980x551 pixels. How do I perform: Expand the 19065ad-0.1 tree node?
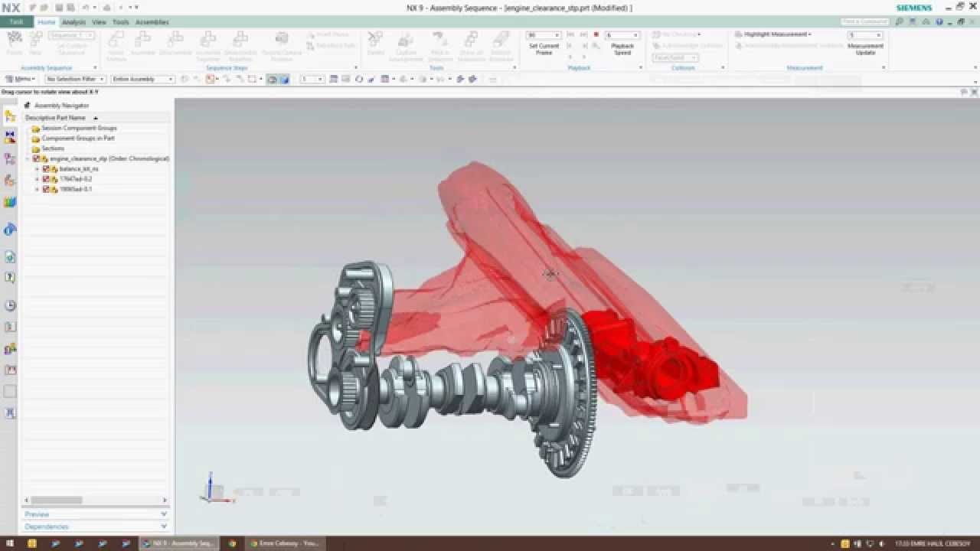37,188
